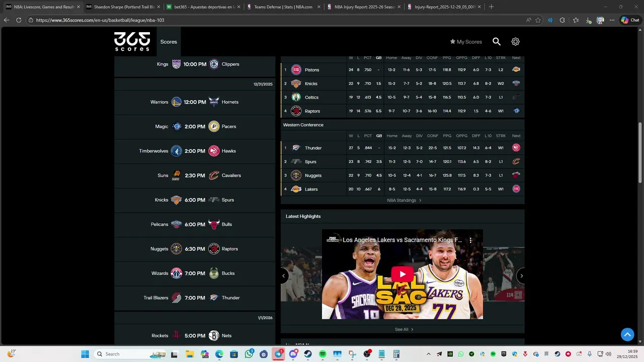The width and height of the screenshot is (644, 362).
Task: Open a new browser tab
Action: [x=492, y=7]
